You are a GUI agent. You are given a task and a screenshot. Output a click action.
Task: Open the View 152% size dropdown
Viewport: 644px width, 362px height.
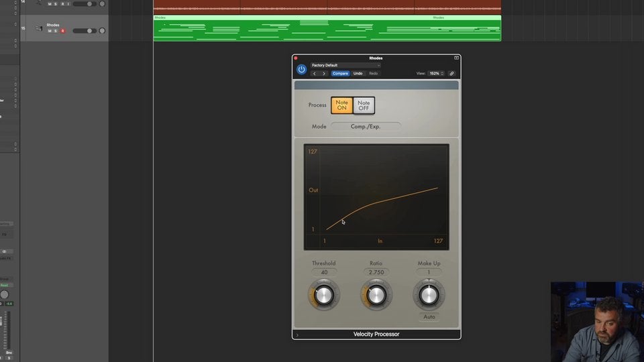click(x=435, y=73)
